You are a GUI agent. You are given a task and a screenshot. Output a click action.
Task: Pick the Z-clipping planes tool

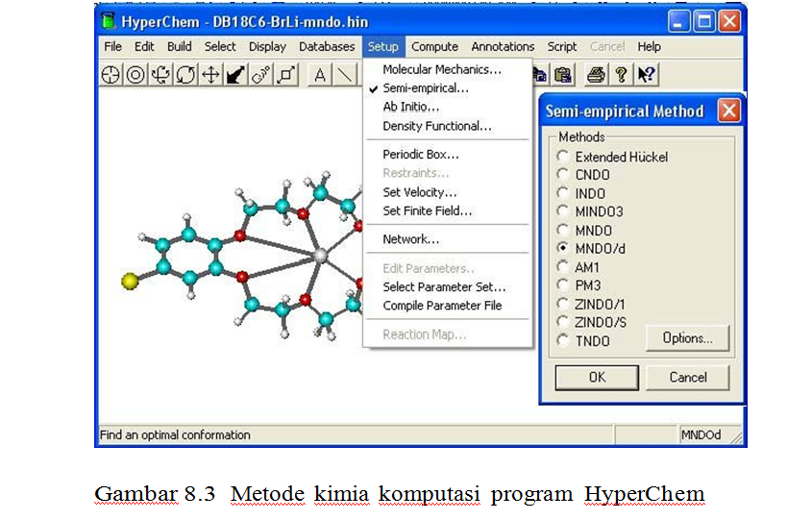285,75
